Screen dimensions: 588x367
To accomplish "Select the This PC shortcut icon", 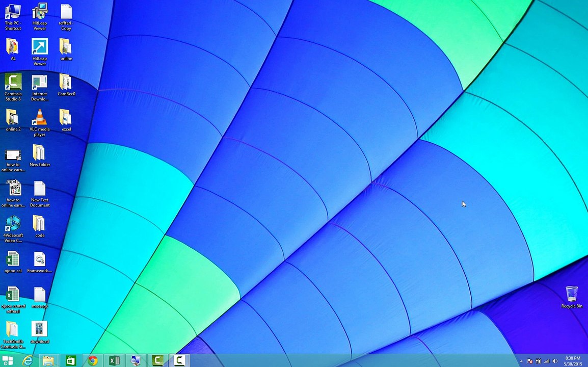I will tap(13, 12).
